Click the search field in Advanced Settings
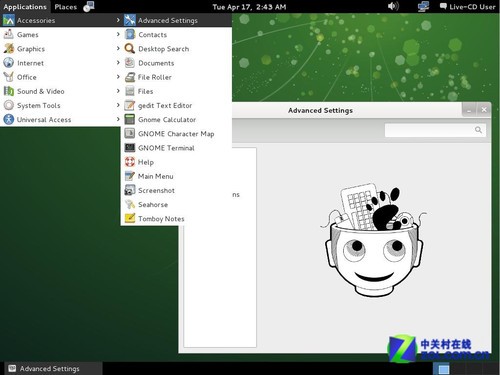This screenshot has width=500, height=375. tap(435, 130)
